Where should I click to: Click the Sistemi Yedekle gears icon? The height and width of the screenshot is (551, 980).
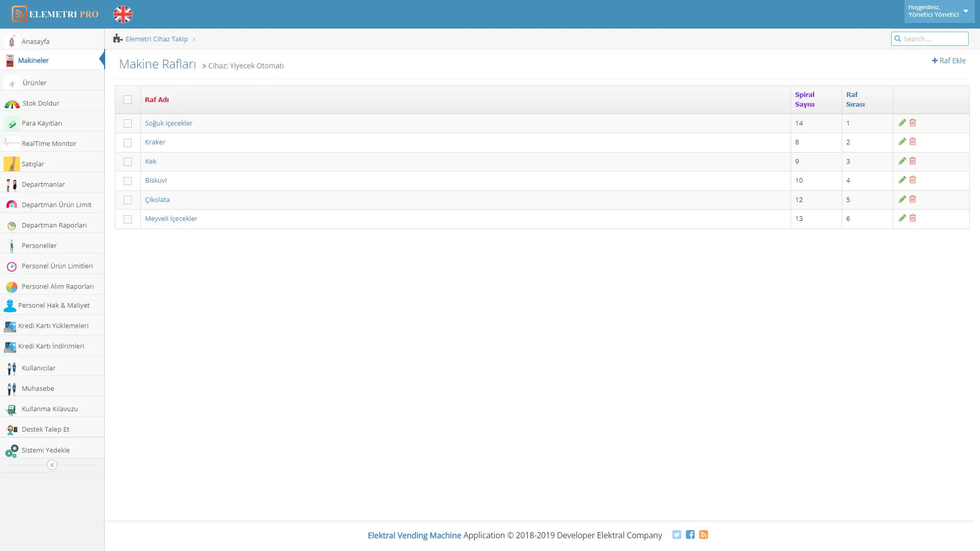(12, 450)
